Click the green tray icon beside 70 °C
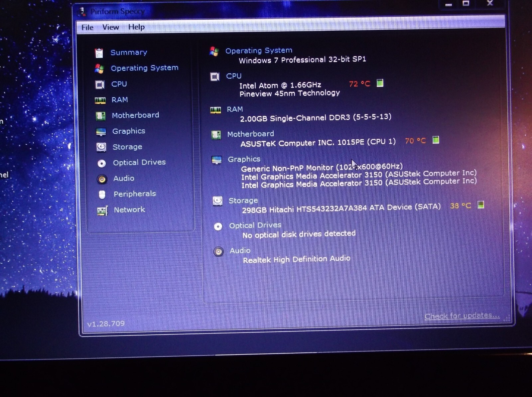 coord(436,140)
